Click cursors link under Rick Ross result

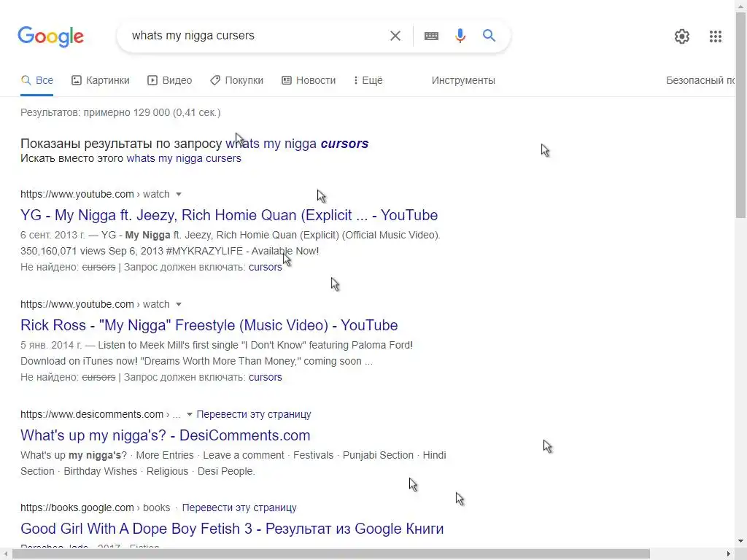[x=266, y=377]
